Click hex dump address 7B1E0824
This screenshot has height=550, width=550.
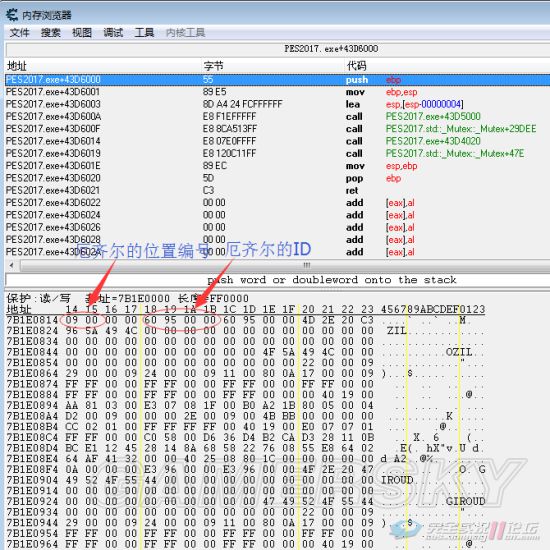point(32,331)
